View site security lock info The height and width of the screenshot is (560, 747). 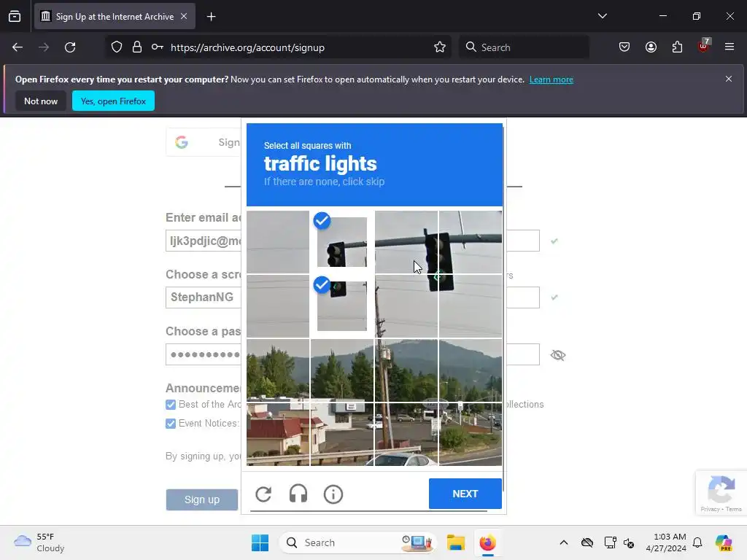137,47
